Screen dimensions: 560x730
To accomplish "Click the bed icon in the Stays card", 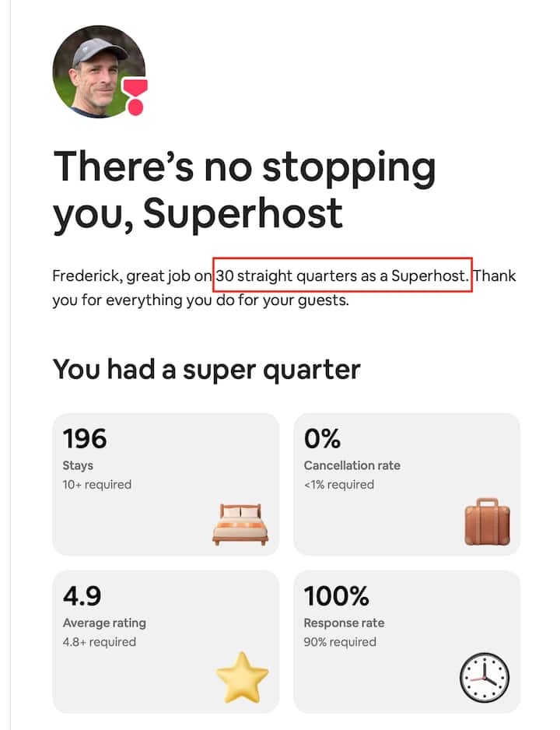I will pos(240,523).
